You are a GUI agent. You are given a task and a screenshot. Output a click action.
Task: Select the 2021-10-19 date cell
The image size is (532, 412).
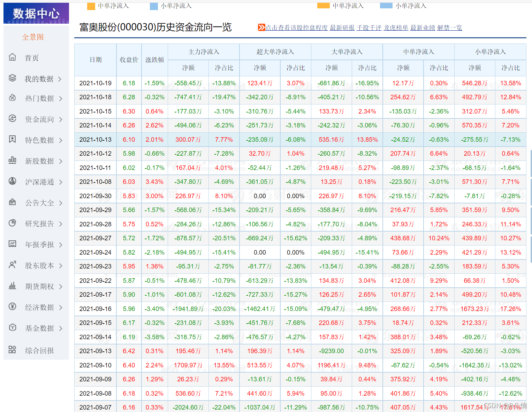coord(96,83)
